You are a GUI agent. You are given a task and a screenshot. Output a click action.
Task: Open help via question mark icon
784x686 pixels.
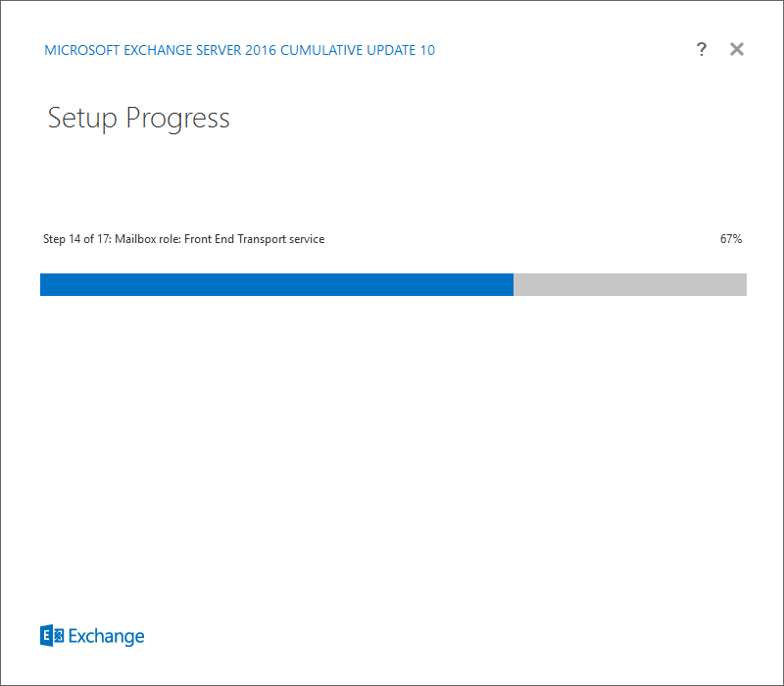coord(702,49)
